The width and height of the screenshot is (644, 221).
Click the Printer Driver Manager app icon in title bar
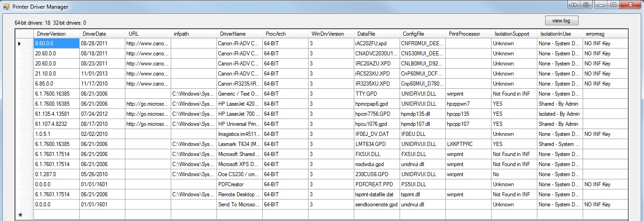6,6
